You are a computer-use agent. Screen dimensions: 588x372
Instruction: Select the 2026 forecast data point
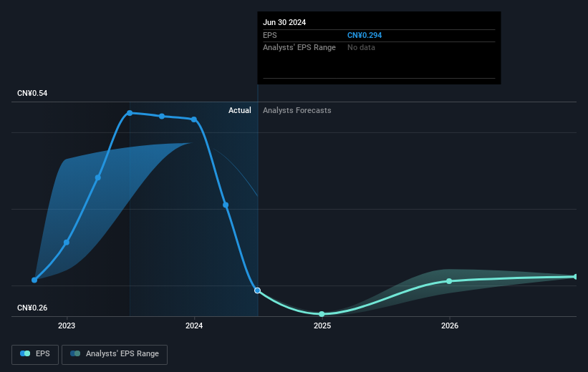449,281
